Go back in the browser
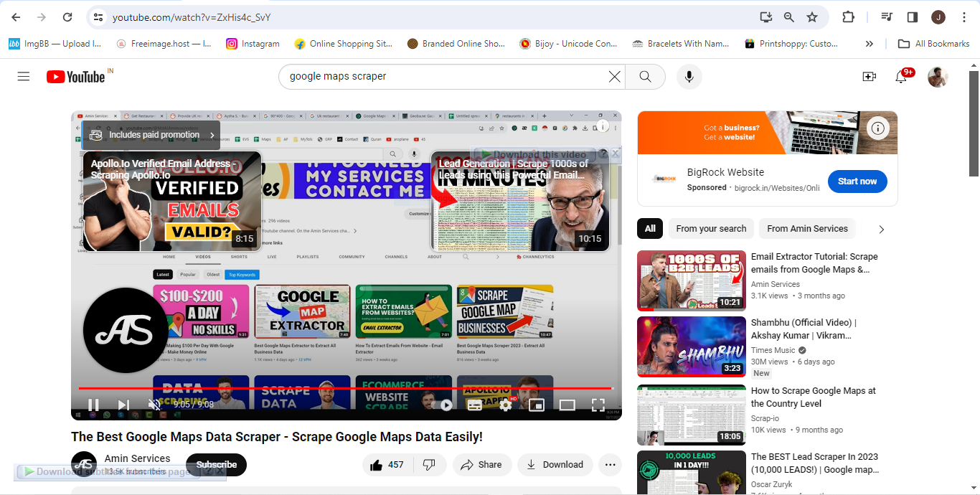 (x=16, y=17)
